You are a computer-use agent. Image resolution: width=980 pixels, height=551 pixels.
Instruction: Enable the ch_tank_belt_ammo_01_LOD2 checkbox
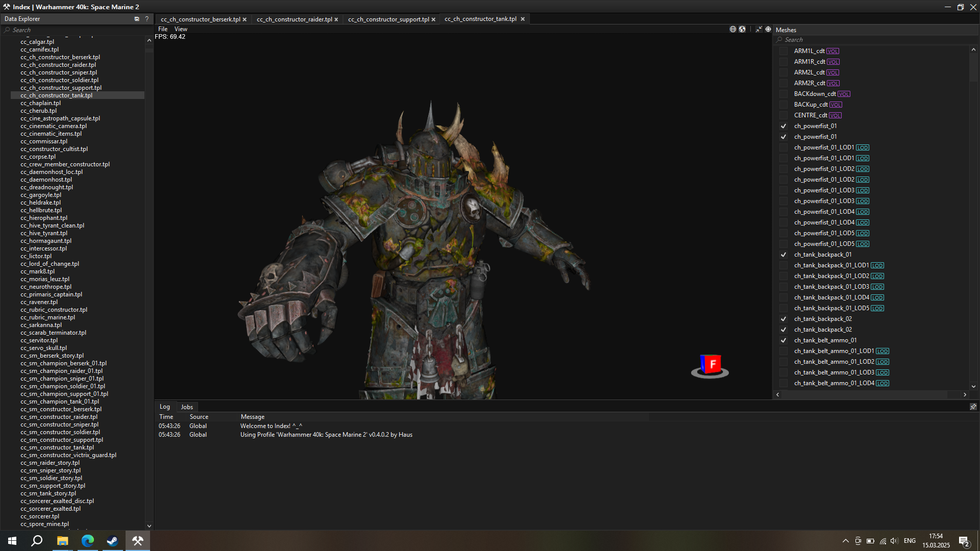tap(783, 362)
